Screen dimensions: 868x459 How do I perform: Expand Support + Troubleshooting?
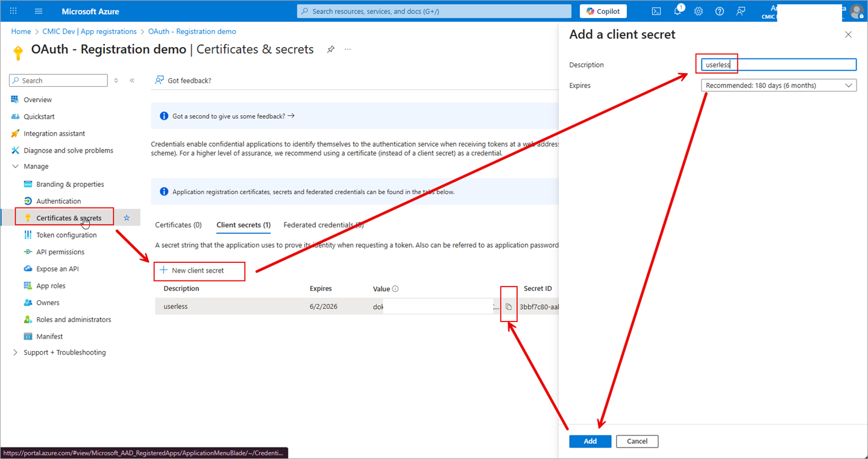[x=14, y=352]
